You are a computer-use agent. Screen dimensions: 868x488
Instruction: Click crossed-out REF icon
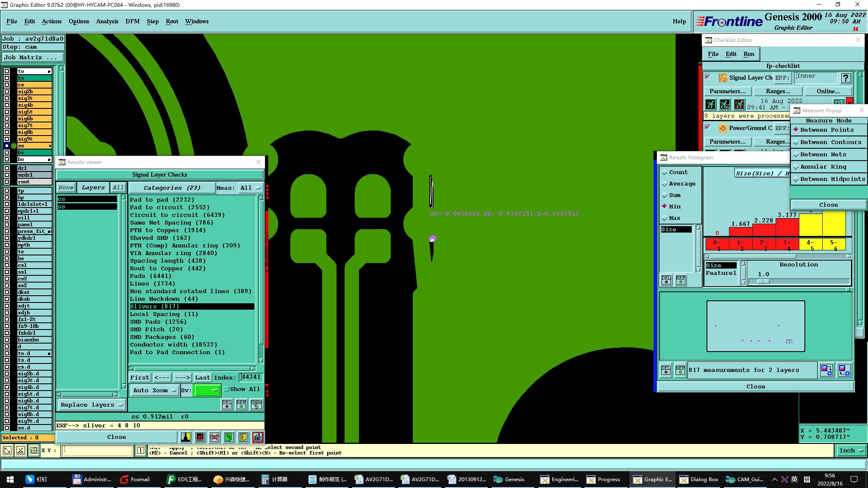214,437
